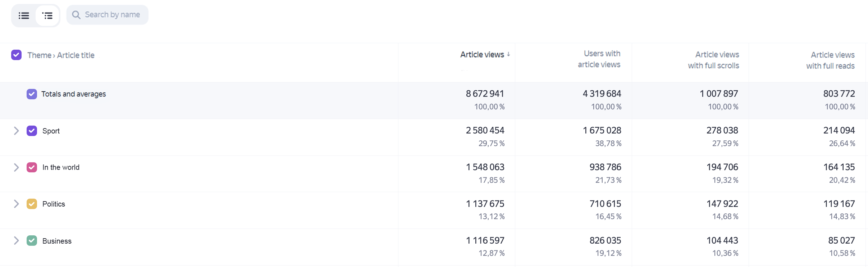This screenshot has width=868, height=267.
Task: Toggle the pink In the world checkbox
Action: (x=32, y=167)
